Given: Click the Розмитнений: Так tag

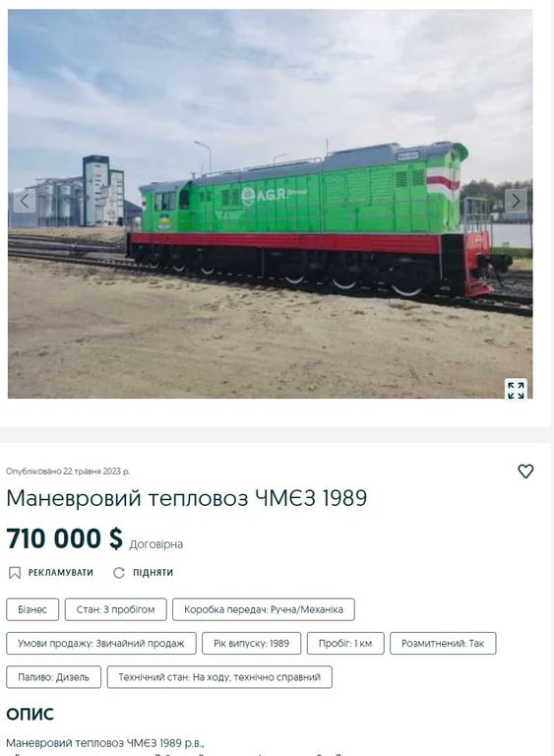Looking at the screenshot, I should pos(443,643).
